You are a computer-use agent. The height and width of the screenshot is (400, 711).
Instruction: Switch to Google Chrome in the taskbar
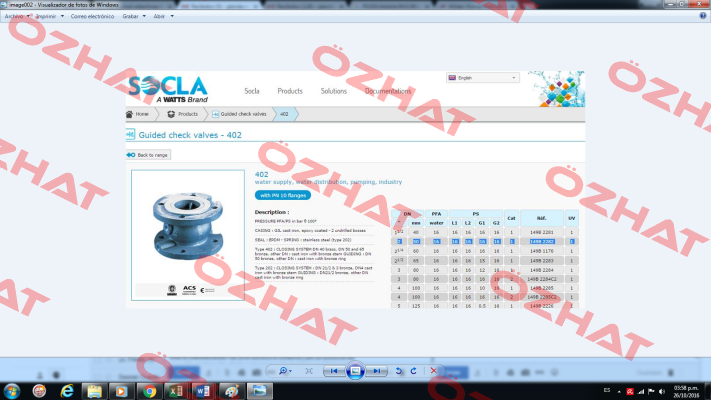(149, 391)
